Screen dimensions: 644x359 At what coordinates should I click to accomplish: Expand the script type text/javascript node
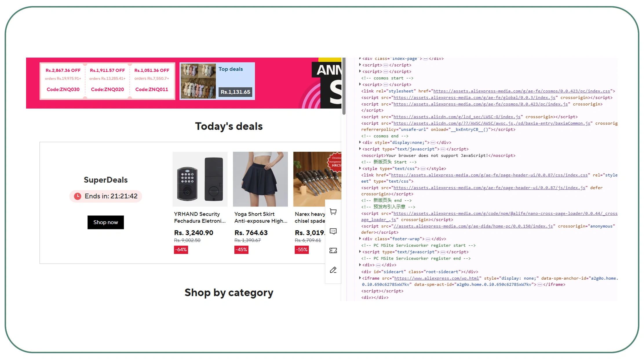tap(360, 149)
